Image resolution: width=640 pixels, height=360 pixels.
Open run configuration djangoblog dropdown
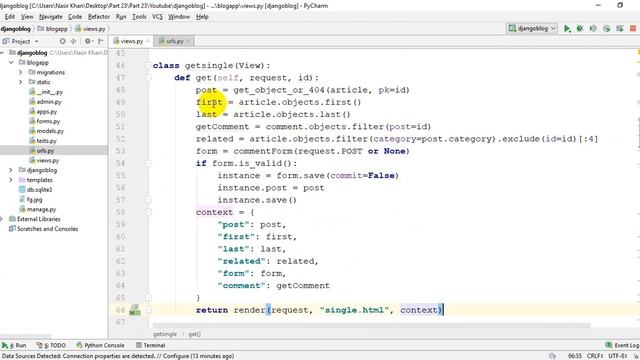[x=532, y=29]
